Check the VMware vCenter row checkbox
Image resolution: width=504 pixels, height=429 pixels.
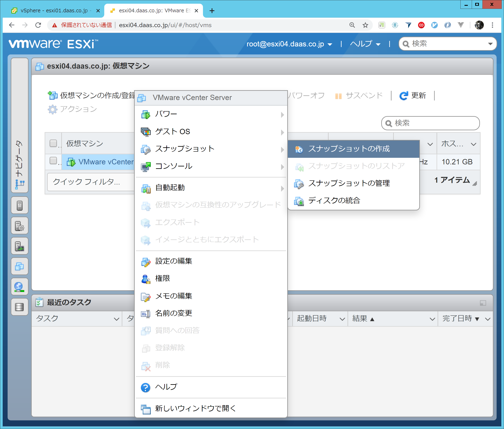[x=53, y=161]
